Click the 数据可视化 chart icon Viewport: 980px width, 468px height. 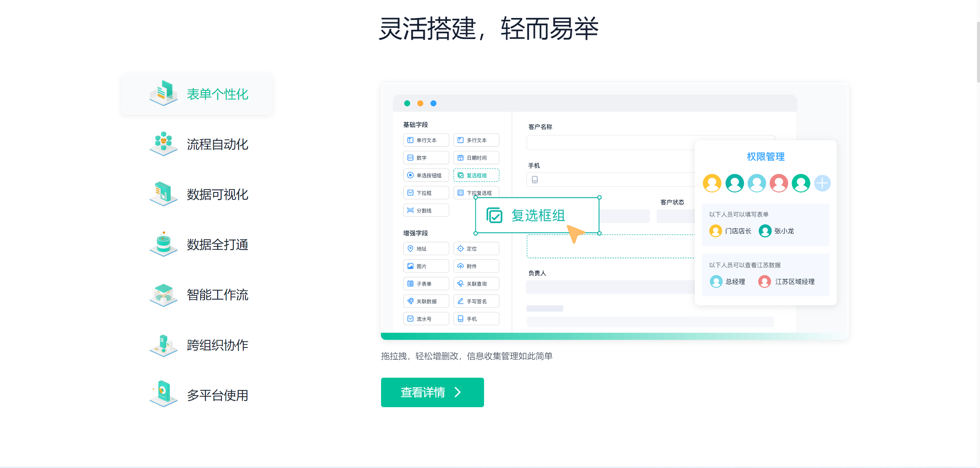tap(164, 194)
